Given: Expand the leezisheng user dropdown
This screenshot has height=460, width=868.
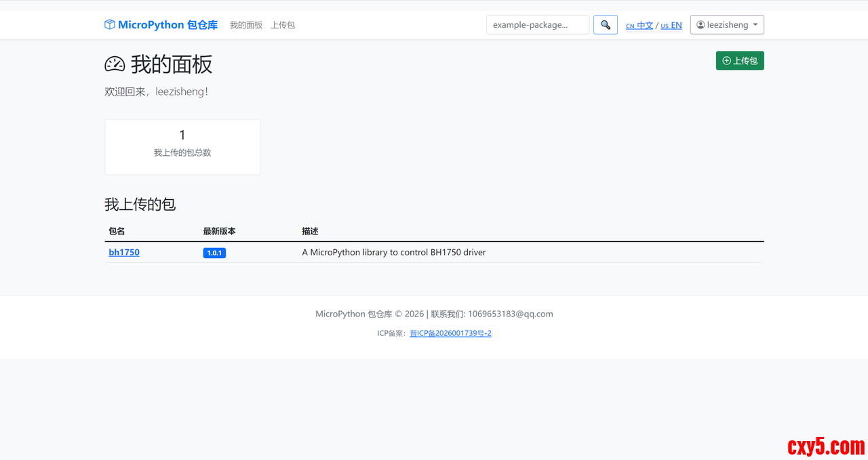Looking at the screenshot, I should tap(727, 25).
